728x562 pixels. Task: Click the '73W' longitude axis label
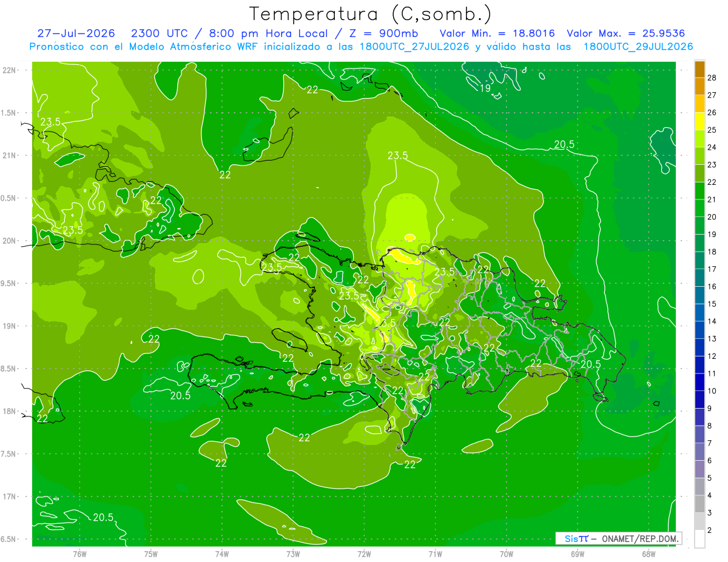click(293, 554)
